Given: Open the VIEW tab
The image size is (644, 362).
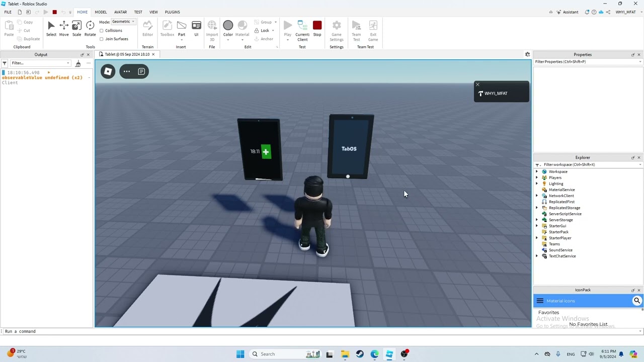Looking at the screenshot, I should coord(153,12).
